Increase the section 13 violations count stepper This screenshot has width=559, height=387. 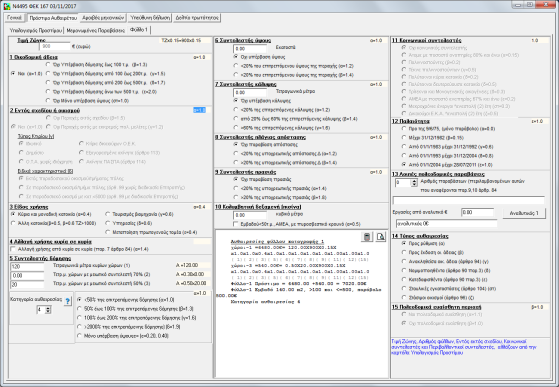click(x=414, y=181)
